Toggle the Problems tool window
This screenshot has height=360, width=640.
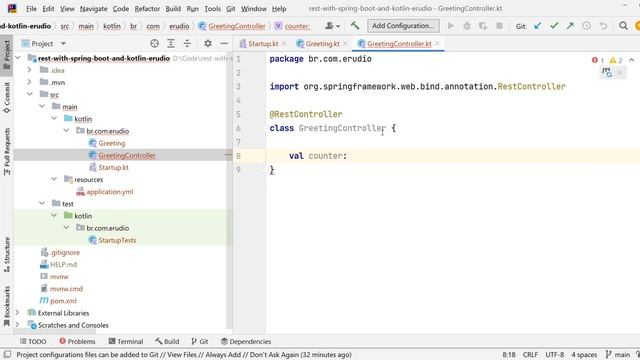[77, 341]
